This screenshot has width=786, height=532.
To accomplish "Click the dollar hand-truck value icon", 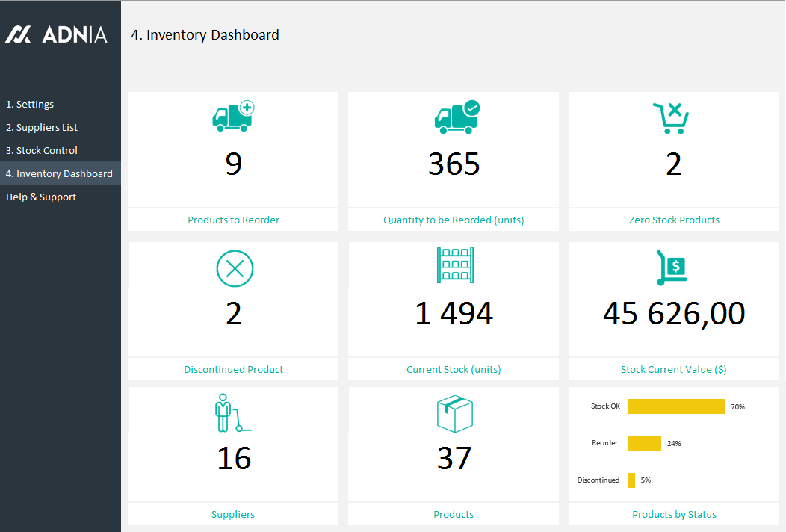I will pos(671,267).
